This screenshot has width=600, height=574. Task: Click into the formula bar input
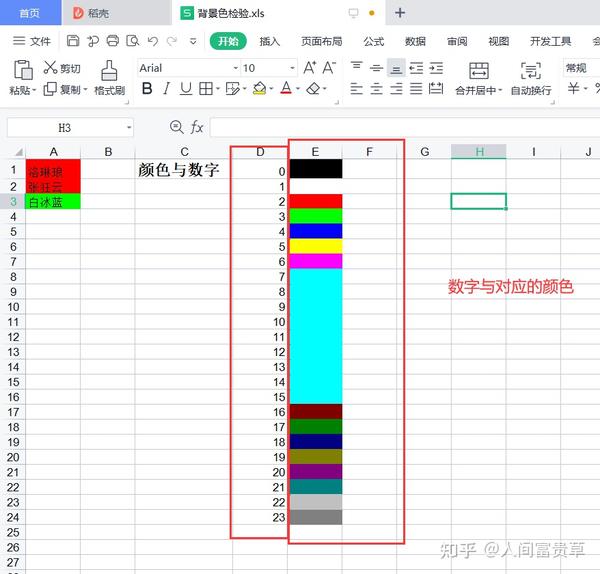pyautogui.click(x=405, y=127)
